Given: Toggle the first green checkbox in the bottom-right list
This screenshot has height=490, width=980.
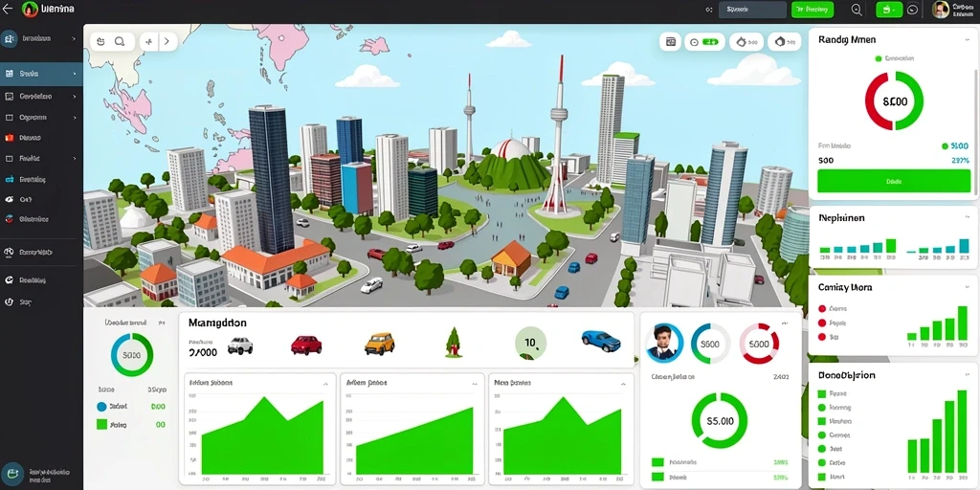Looking at the screenshot, I should point(822,393).
